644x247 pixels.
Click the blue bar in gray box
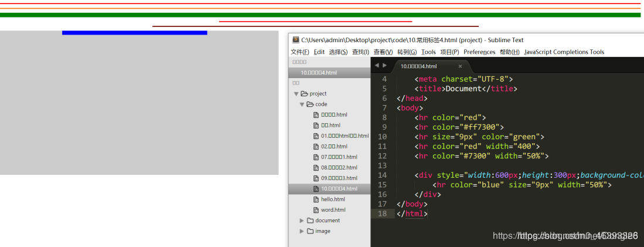(135, 33)
